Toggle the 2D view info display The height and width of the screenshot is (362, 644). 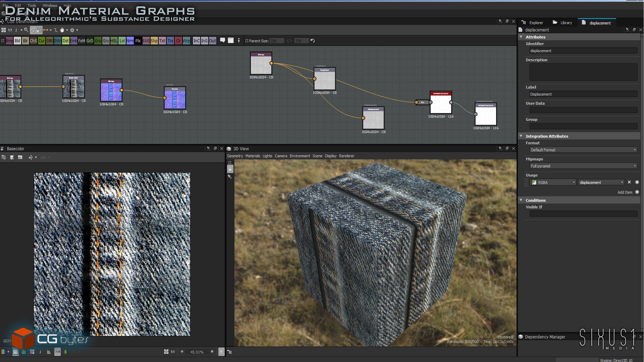point(40,352)
